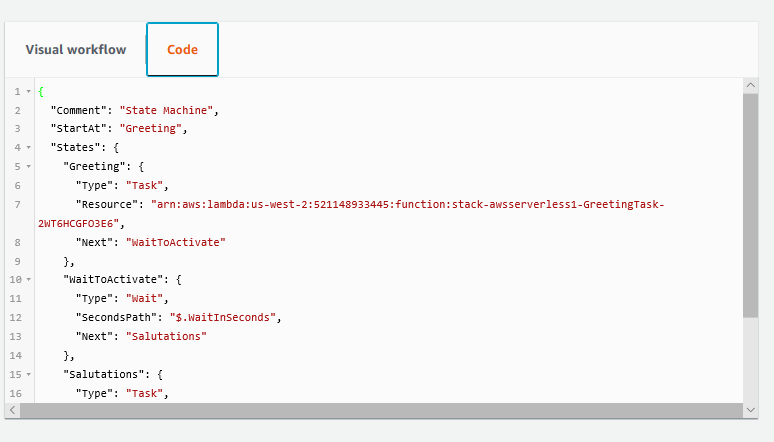This screenshot has height=442, width=774.
Task: Click the "State Machine" comment value
Action: pos(166,110)
